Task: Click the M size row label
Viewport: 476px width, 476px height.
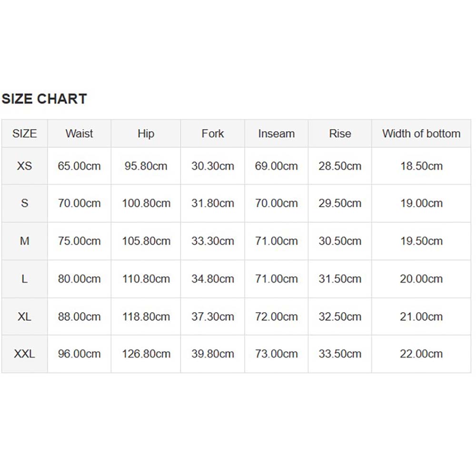Action: tap(25, 241)
